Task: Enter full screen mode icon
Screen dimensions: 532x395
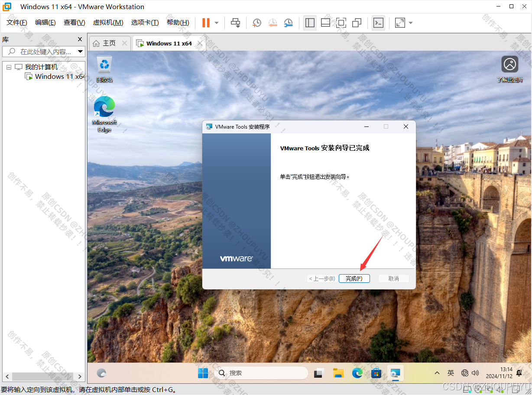Action: [x=341, y=23]
